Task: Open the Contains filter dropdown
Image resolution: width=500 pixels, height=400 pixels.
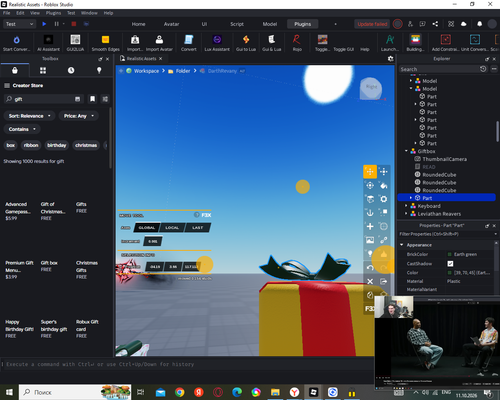Action: coord(22,129)
